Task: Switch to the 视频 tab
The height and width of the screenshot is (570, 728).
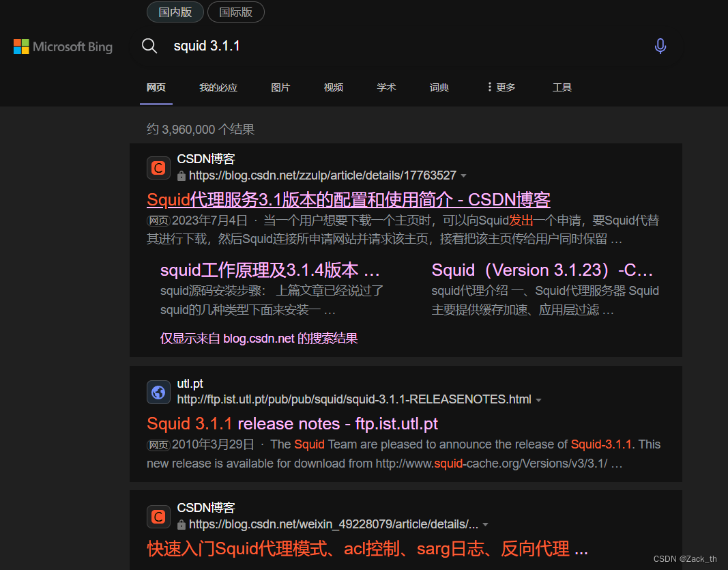Action: (334, 87)
